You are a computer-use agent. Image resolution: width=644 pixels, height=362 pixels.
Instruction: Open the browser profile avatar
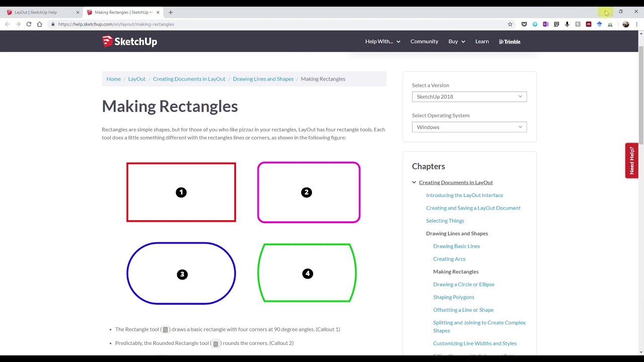(626, 24)
